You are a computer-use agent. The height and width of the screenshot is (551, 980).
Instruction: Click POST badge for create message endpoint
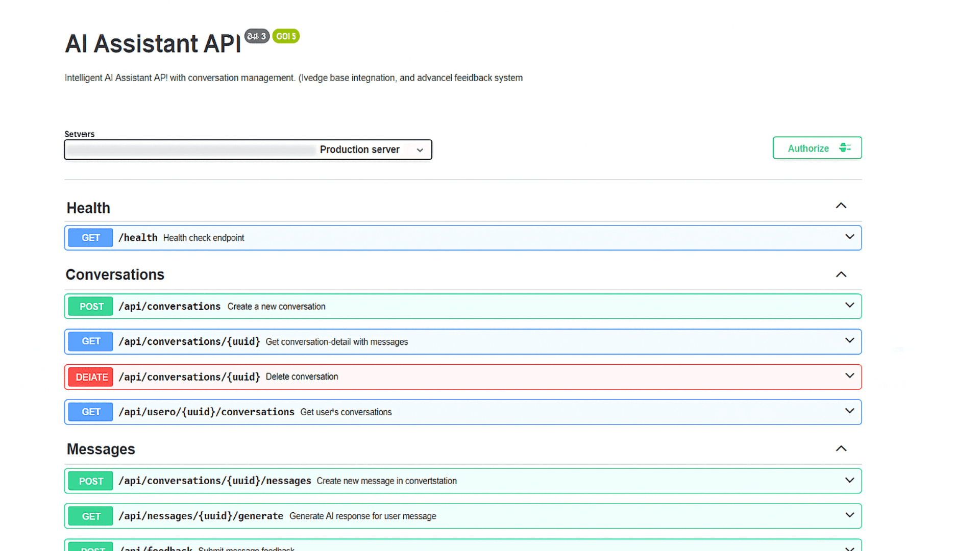(91, 481)
